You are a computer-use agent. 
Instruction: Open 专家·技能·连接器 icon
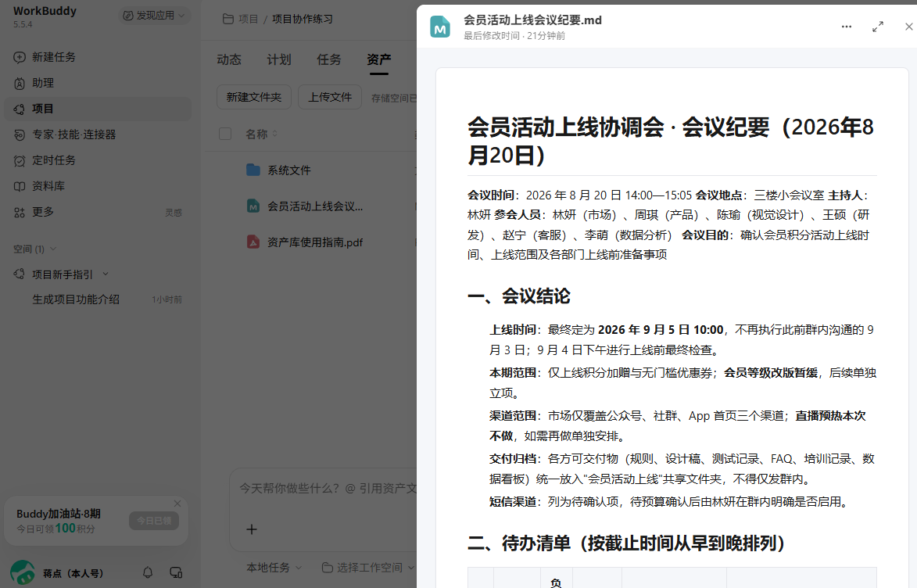(x=20, y=134)
